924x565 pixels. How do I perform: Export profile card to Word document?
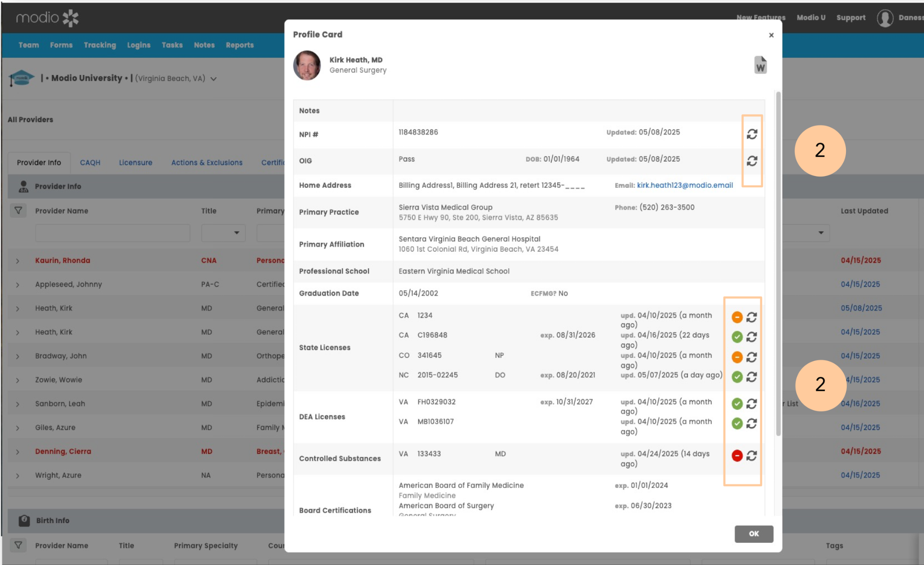pyautogui.click(x=760, y=65)
